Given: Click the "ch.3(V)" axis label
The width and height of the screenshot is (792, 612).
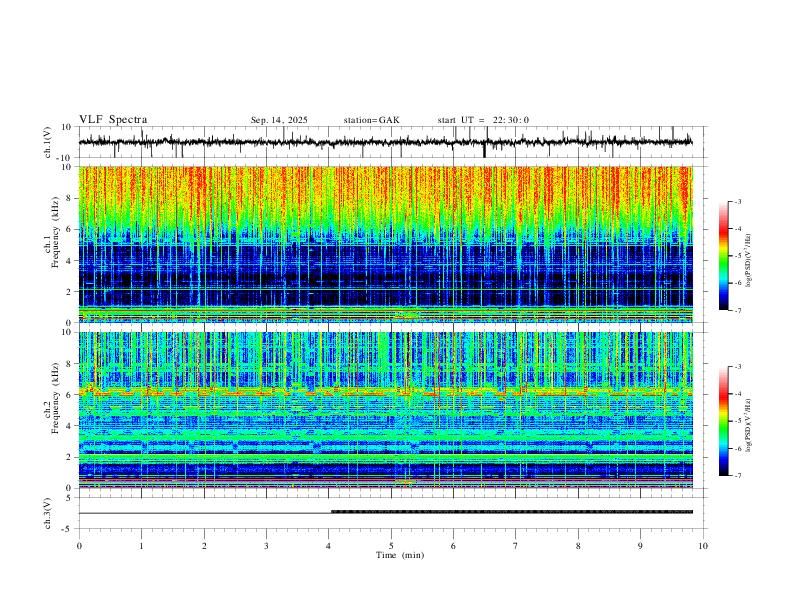Looking at the screenshot, I should coord(48,513).
